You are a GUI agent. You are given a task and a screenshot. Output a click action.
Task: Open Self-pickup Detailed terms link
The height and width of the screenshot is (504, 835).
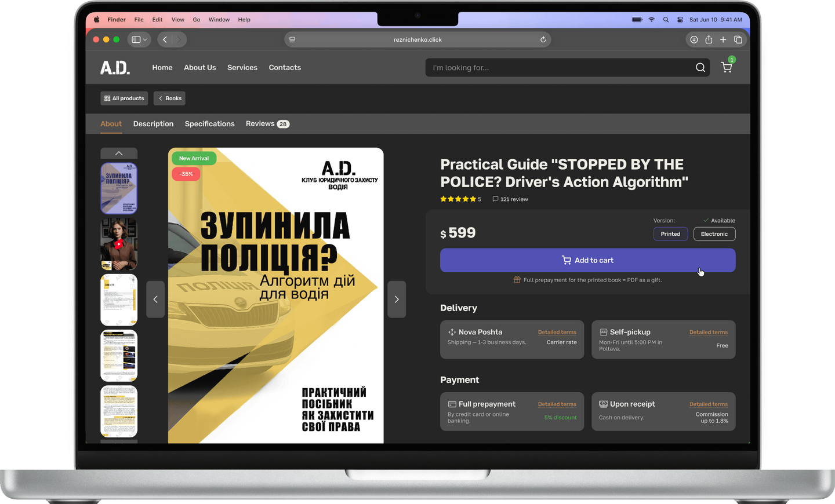pos(709,333)
